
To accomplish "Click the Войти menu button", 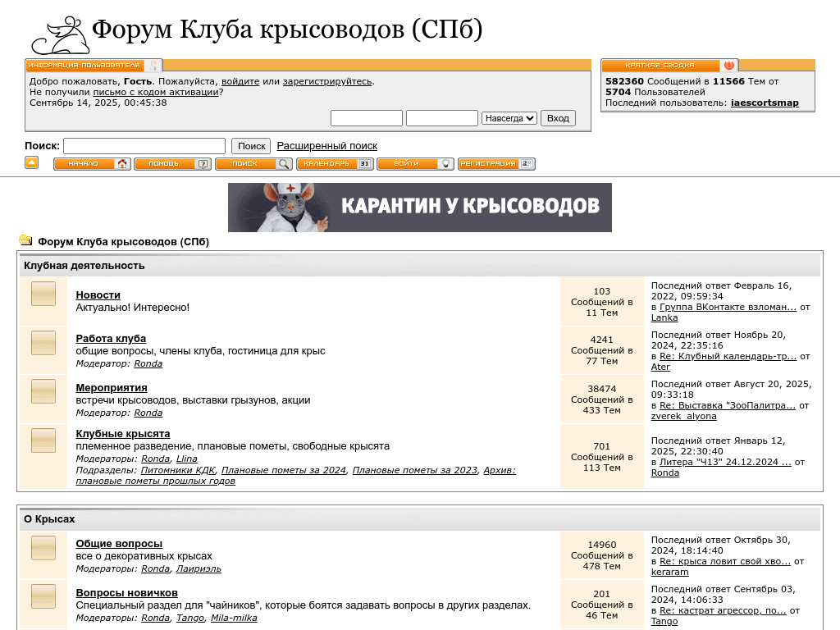I will tap(415, 164).
